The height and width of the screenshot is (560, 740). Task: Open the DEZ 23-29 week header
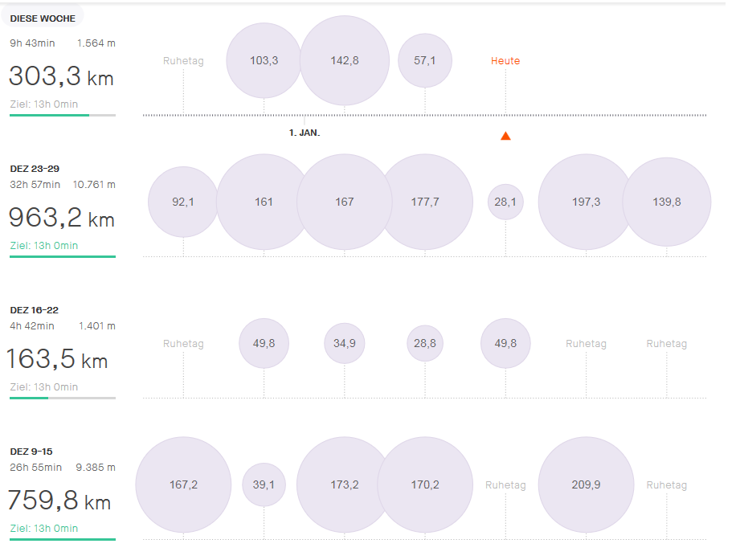tap(35, 169)
